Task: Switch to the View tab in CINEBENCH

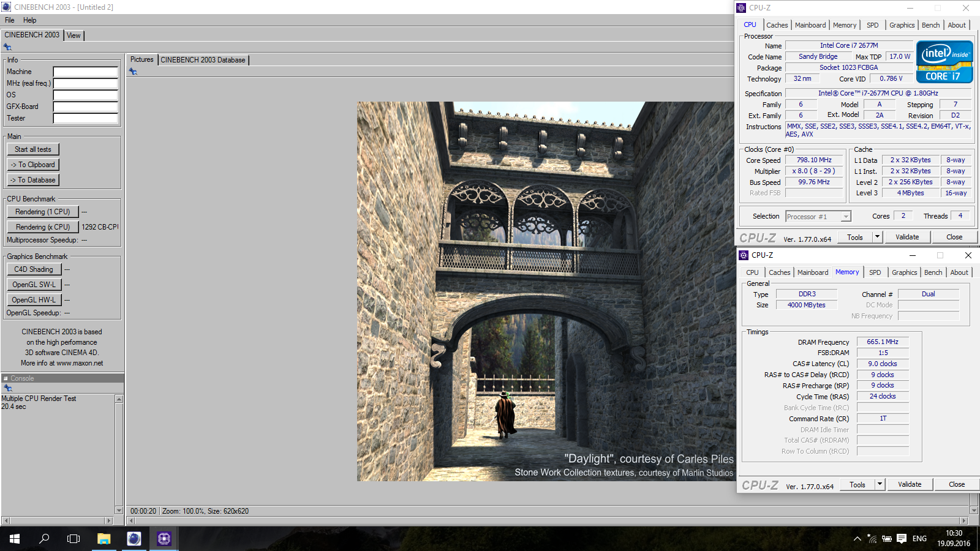Action: tap(73, 36)
